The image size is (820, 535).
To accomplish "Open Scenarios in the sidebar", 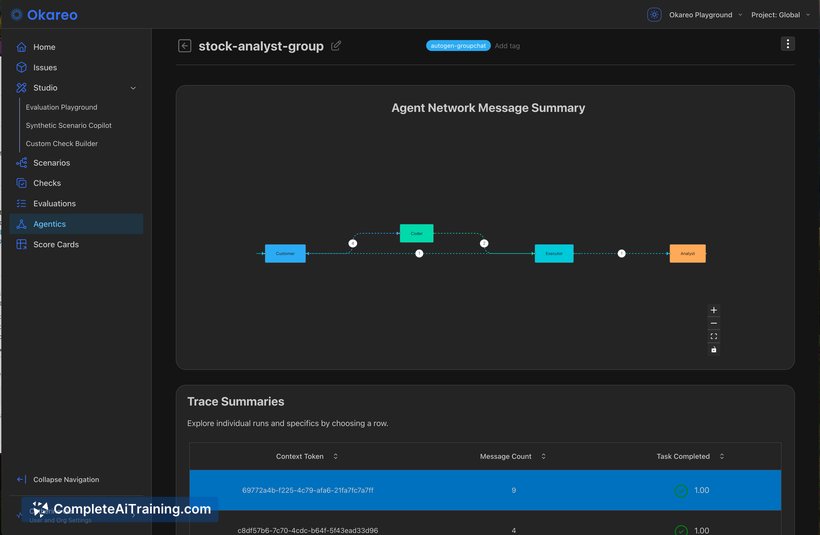I will [51, 163].
